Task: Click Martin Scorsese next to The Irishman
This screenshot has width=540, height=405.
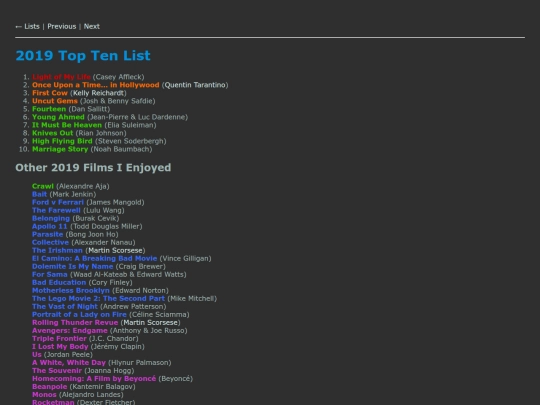Action: [115, 250]
